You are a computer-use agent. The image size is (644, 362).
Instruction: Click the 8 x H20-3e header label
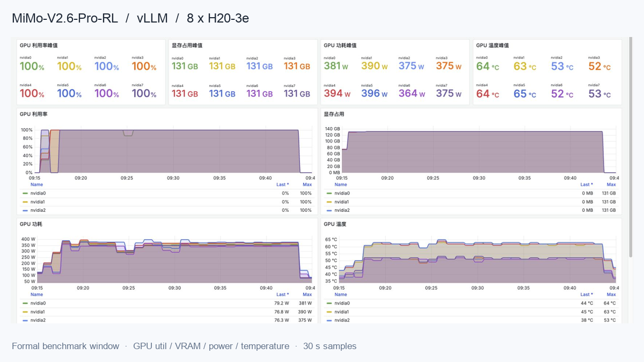click(218, 18)
